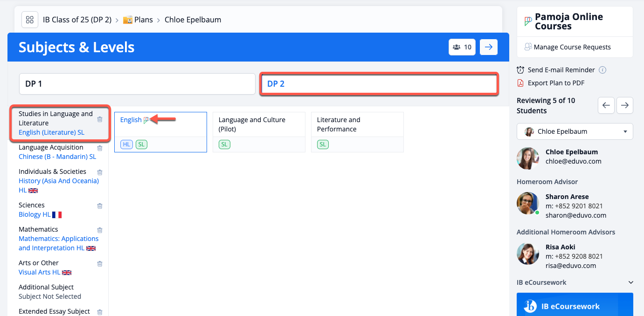Click the Pamoja icon next to English
This screenshot has height=316, width=644.
[146, 120]
